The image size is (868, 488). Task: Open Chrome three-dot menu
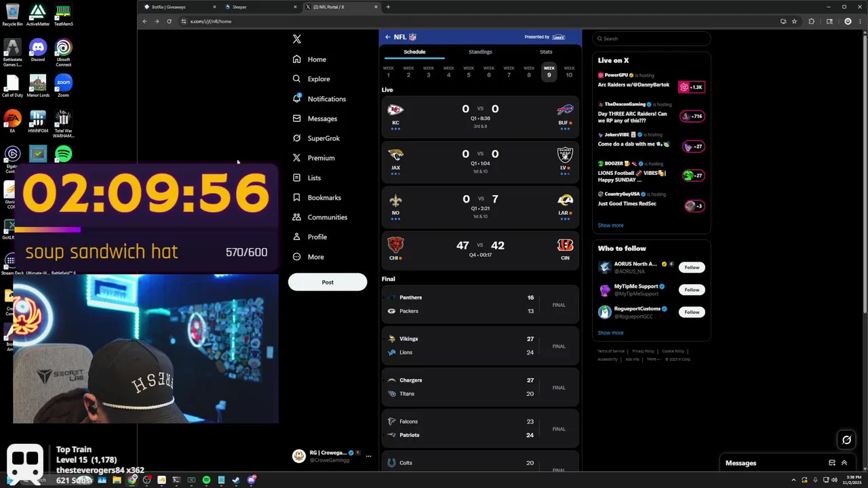[859, 21]
